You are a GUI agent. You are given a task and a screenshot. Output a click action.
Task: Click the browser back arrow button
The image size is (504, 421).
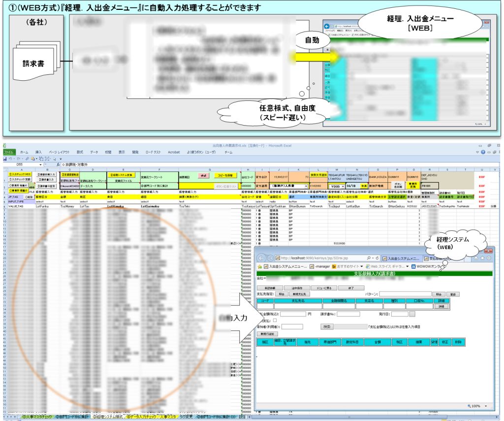click(261, 258)
